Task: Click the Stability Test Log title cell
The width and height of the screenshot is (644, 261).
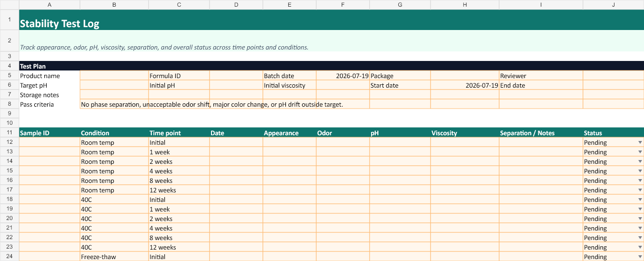Action: point(332,20)
